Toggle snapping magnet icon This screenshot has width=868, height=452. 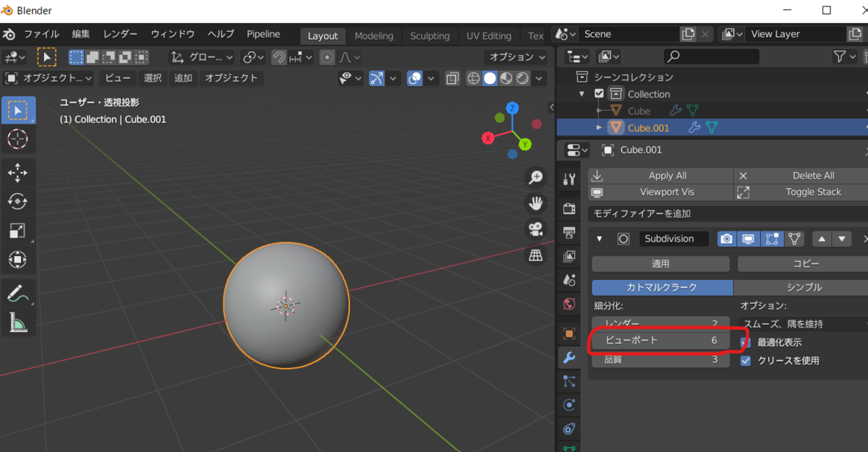point(278,57)
